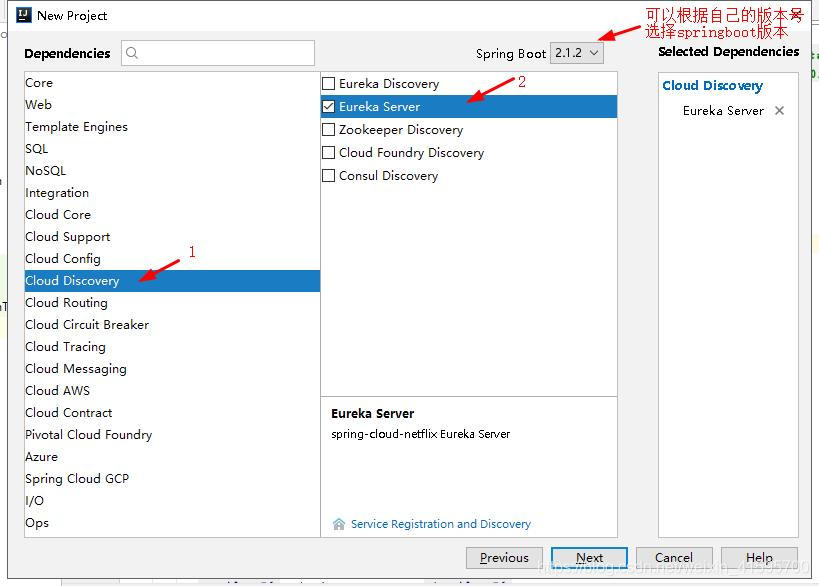Open the I/O category
This screenshot has height=586, width=819.
(172, 500)
